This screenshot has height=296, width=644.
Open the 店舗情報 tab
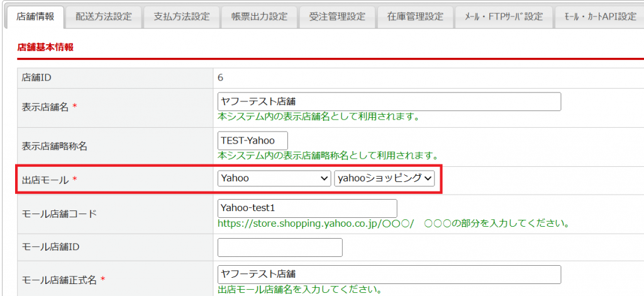point(36,17)
